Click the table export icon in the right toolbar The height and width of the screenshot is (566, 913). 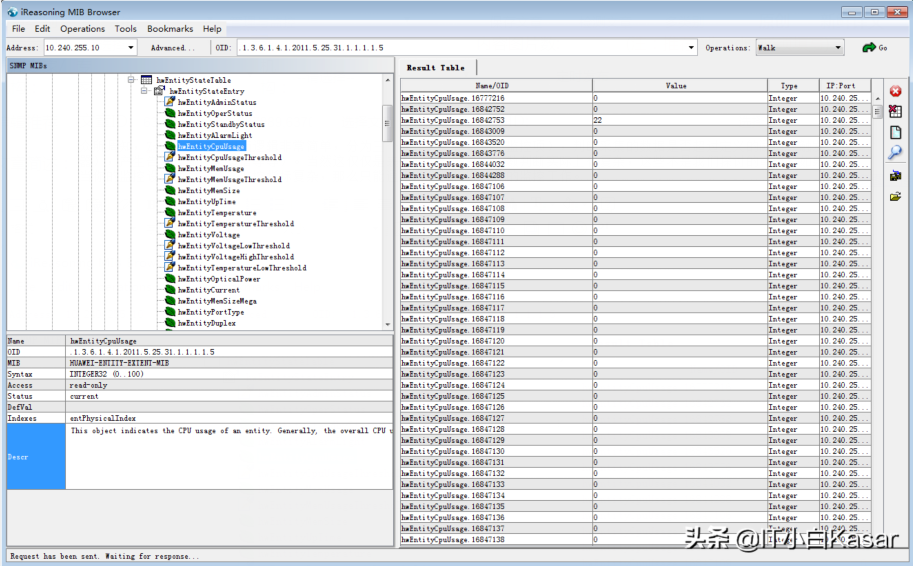pyautogui.click(x=895, y=111)
